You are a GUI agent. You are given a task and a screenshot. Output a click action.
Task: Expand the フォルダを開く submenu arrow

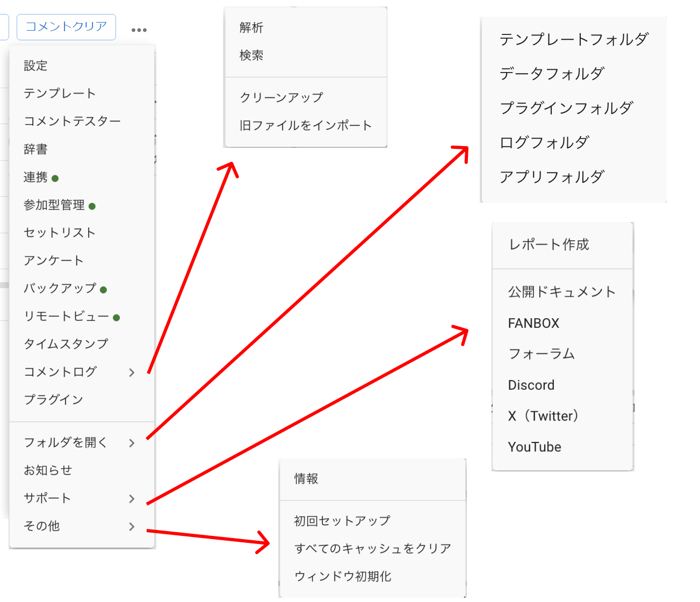[x=132, y=443]
